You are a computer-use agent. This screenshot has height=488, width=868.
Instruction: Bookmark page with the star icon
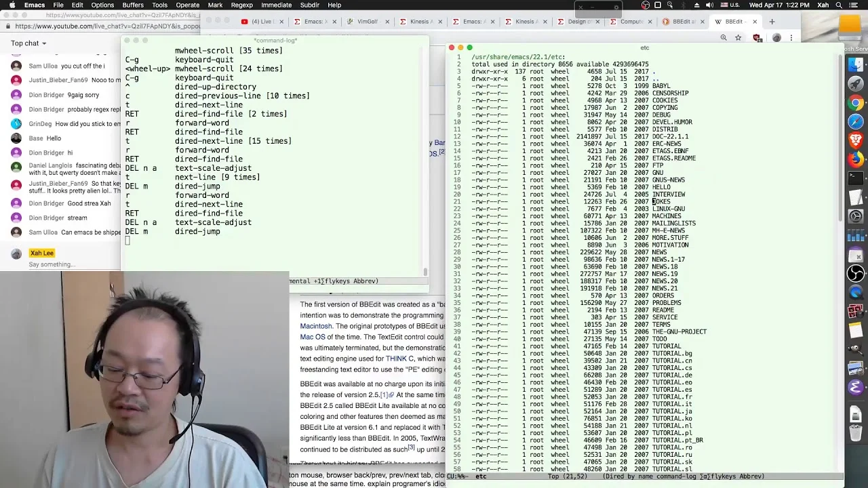click(738, 38)
